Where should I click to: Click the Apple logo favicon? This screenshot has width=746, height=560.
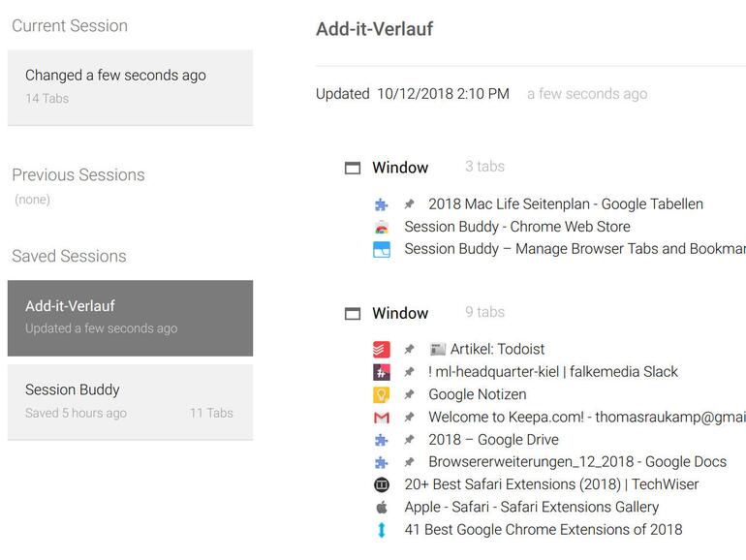[x=382, y=507]
